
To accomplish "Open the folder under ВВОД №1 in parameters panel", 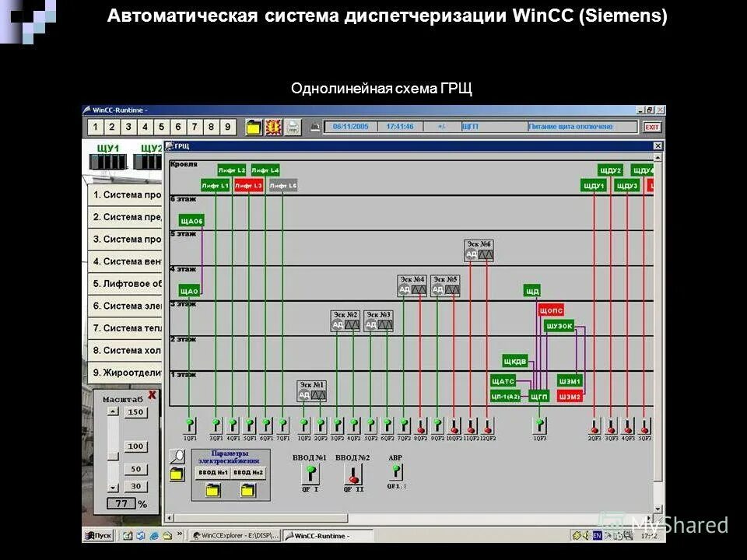I will pos(213,491).
